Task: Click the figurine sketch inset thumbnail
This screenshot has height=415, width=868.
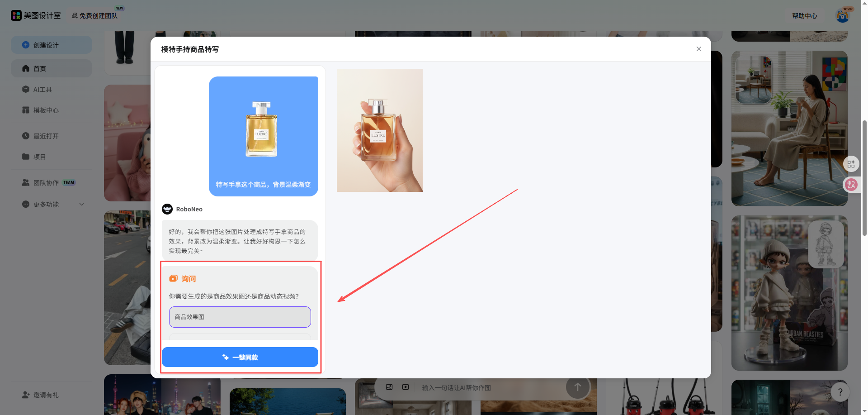Action: coord(826,244)
